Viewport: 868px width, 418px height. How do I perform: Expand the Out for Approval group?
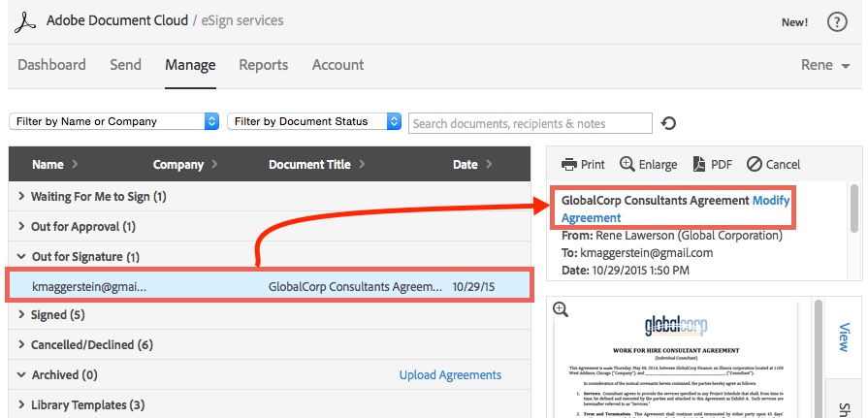coord(22,226)
